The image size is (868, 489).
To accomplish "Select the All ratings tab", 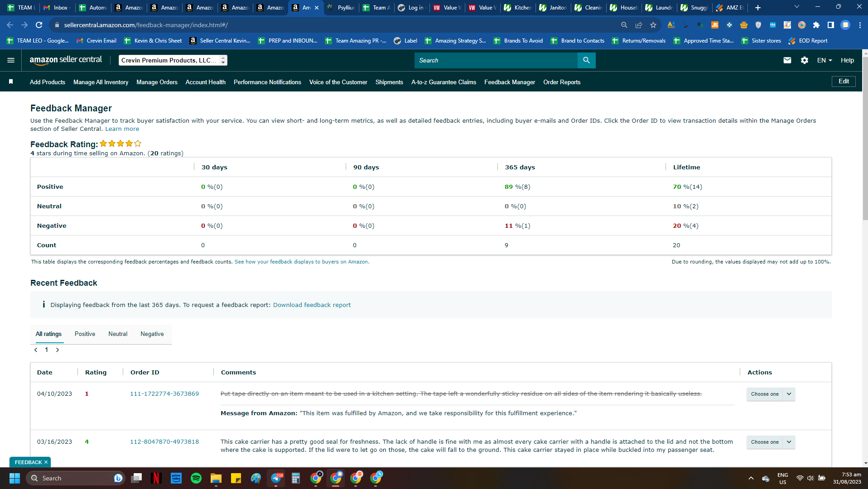I will (x=48, y=334).
